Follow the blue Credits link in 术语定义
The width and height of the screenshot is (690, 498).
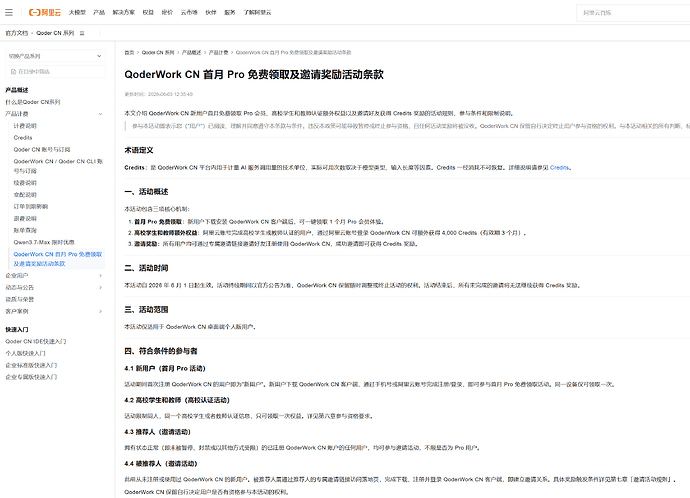pyautogui.click(x=559, y=168)
